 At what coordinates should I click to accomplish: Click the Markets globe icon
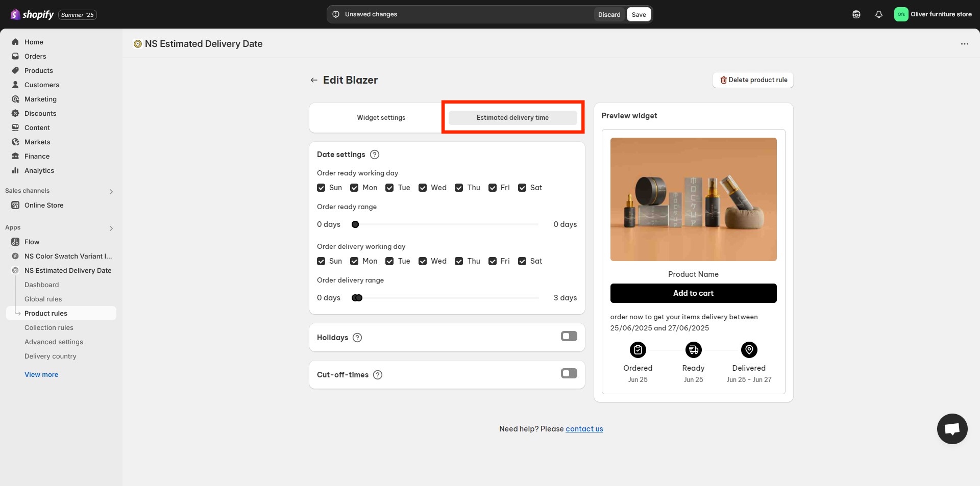[x=15, y=142]
